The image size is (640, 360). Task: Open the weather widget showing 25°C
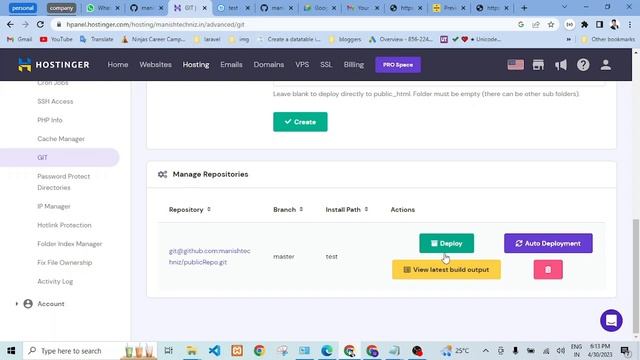(455, 351)
